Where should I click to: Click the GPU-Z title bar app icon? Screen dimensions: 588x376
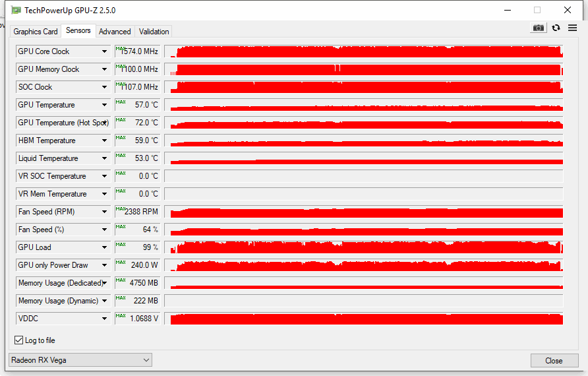(x=16, y=10)
